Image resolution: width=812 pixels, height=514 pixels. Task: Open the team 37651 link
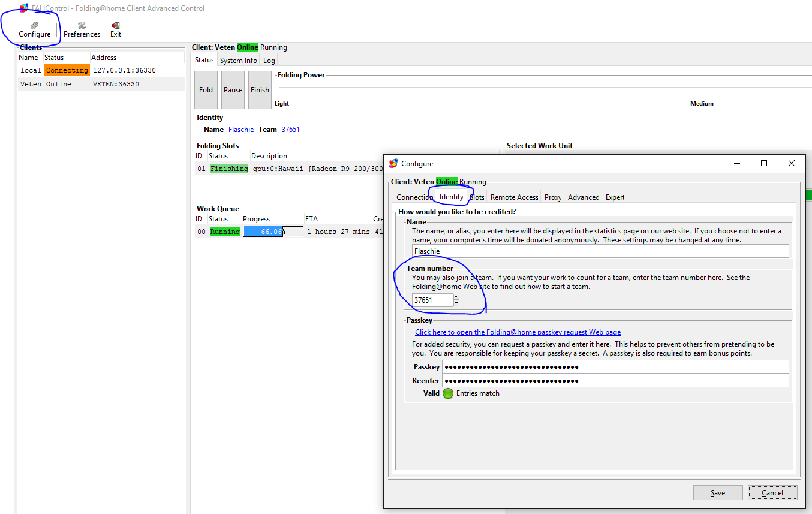click(x=291, y=130)
